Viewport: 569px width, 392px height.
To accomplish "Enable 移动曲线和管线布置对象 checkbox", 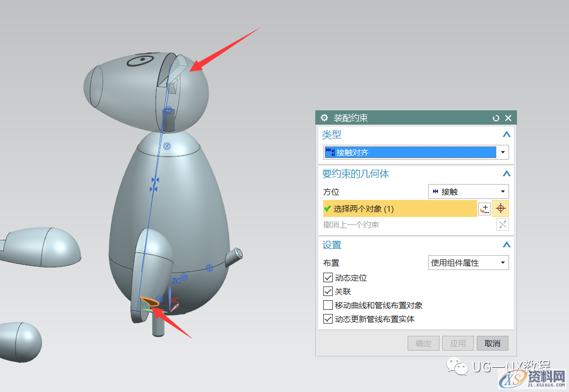I will pos(328,305).
